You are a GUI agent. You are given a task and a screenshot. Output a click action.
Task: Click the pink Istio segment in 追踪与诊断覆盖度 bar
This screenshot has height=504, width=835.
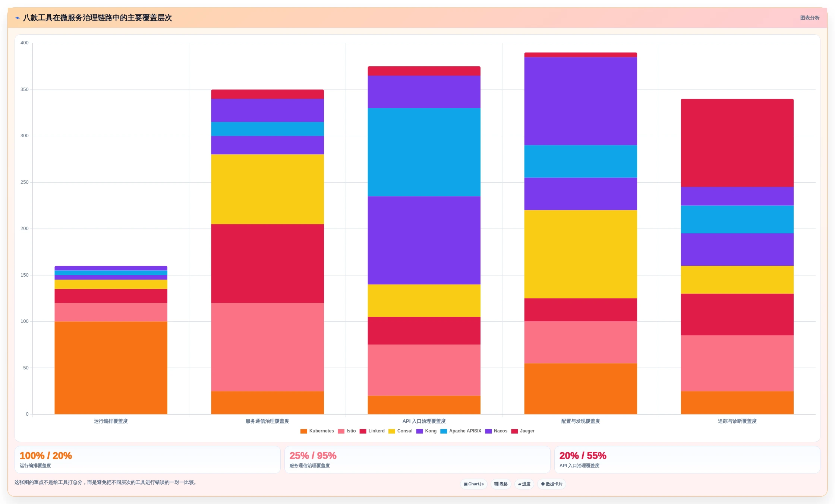click(737, 363)
